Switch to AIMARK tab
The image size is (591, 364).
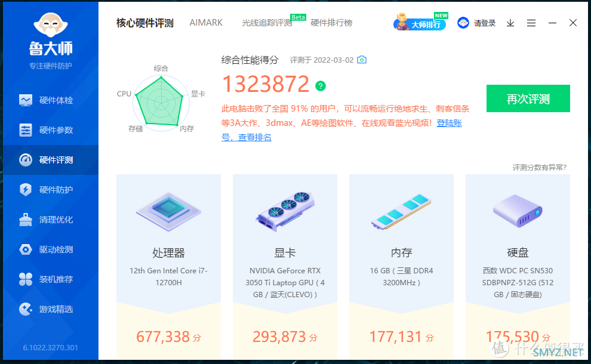click(206, 23)
